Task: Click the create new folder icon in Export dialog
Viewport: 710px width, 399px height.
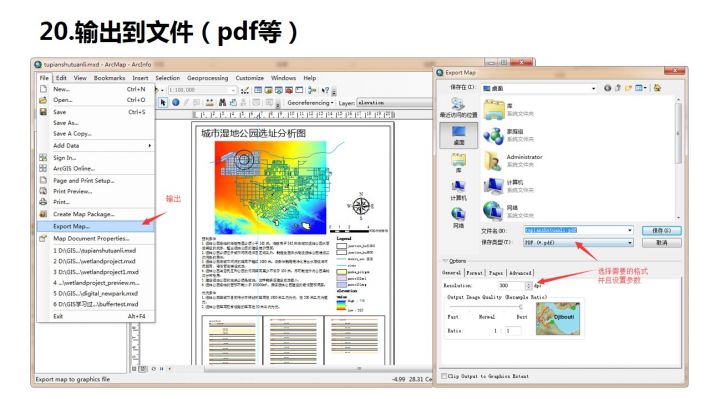Action: point(628,88)
